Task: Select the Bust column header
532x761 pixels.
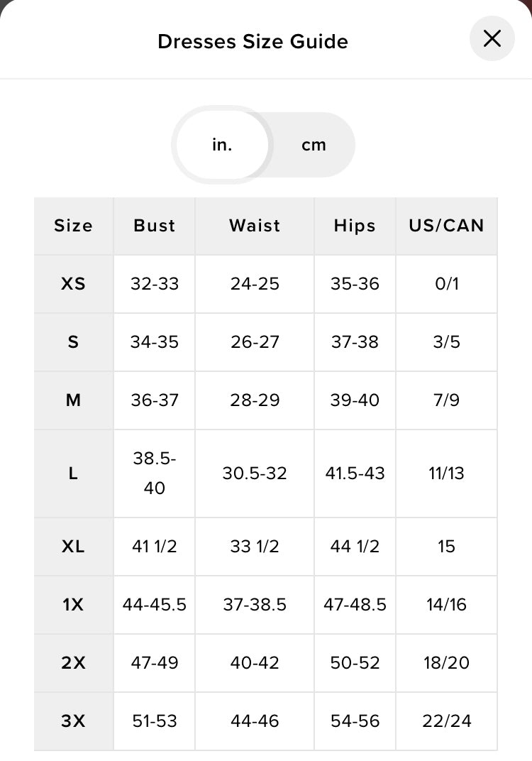Action: (x=154, y=226)
